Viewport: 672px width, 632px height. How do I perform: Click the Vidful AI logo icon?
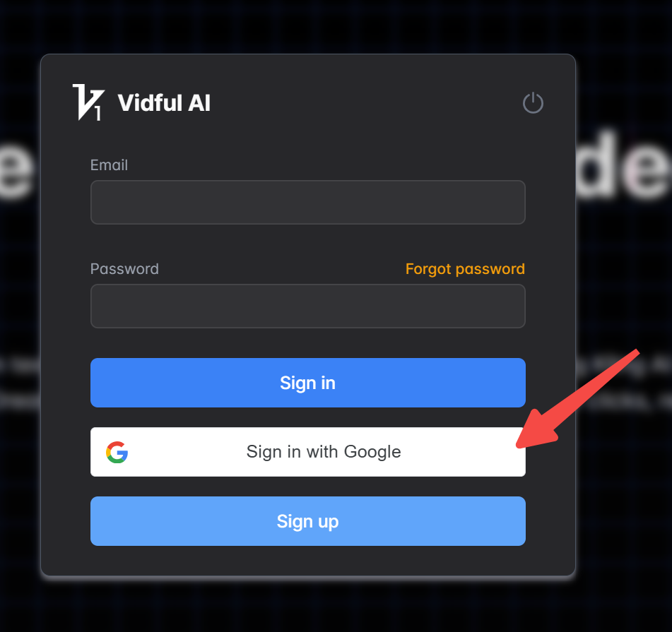(x=88, y=102)
